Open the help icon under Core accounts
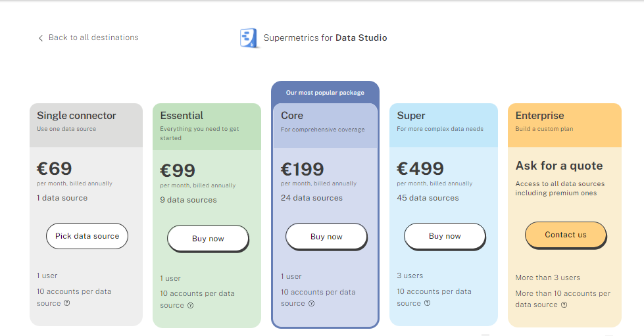Image resolution: width=644 pixels, height=336 pixels. 312,304
